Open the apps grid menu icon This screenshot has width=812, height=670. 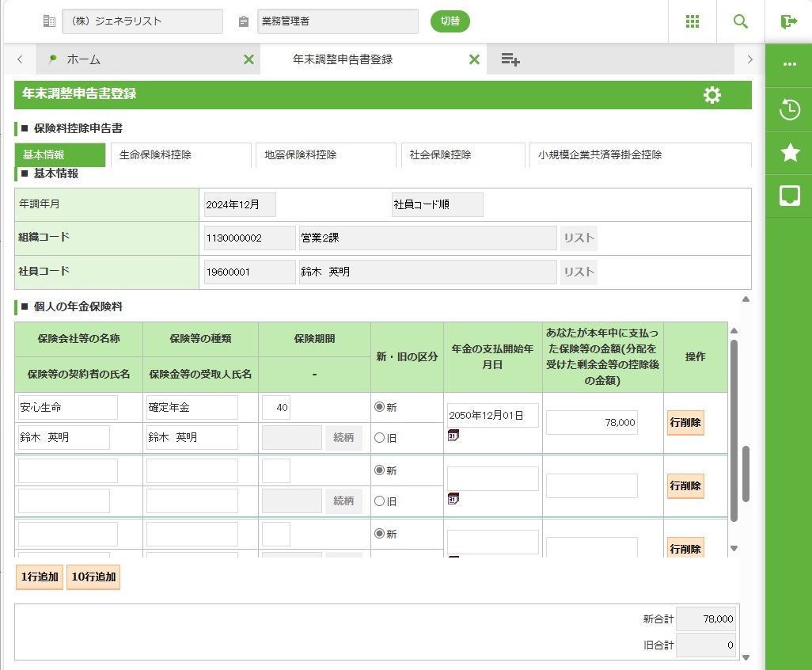(x=692, y=21)
